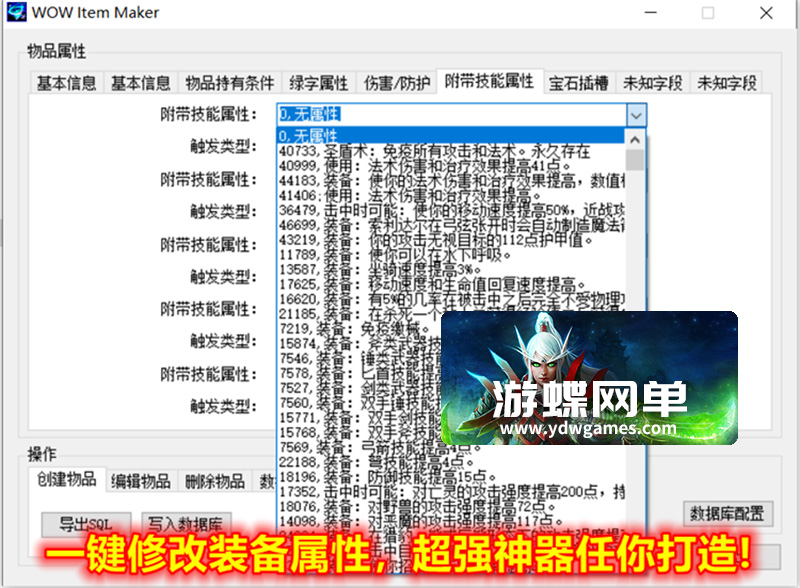
Task: Select the highlighted 0,无属性 list entry
Action: tap(451, 136)
